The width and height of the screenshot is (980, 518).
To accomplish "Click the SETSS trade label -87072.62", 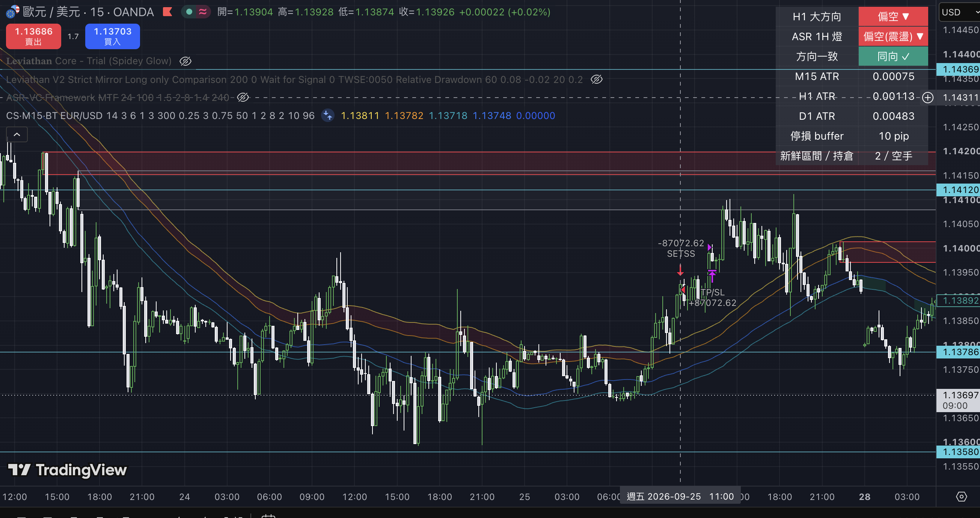I will point(681,248).
